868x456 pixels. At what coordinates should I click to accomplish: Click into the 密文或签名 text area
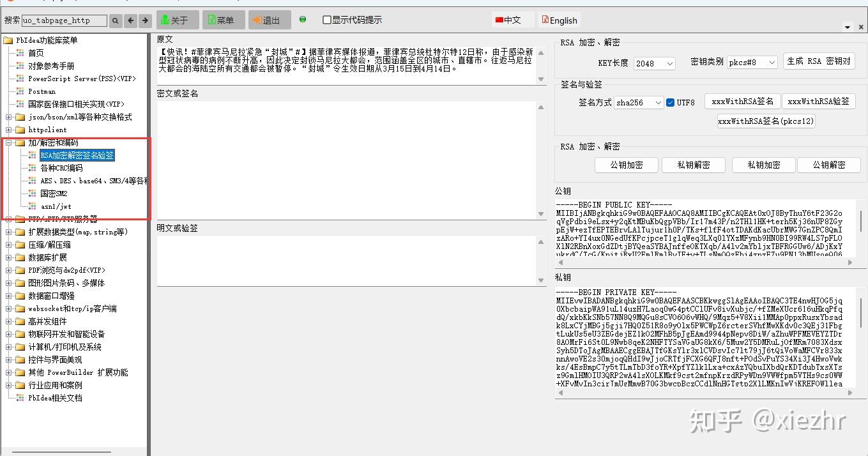coord(347,160)
